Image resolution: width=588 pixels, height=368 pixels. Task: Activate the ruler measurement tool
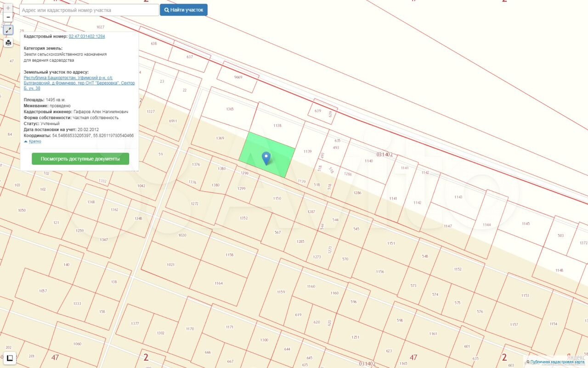coord(9,357)
